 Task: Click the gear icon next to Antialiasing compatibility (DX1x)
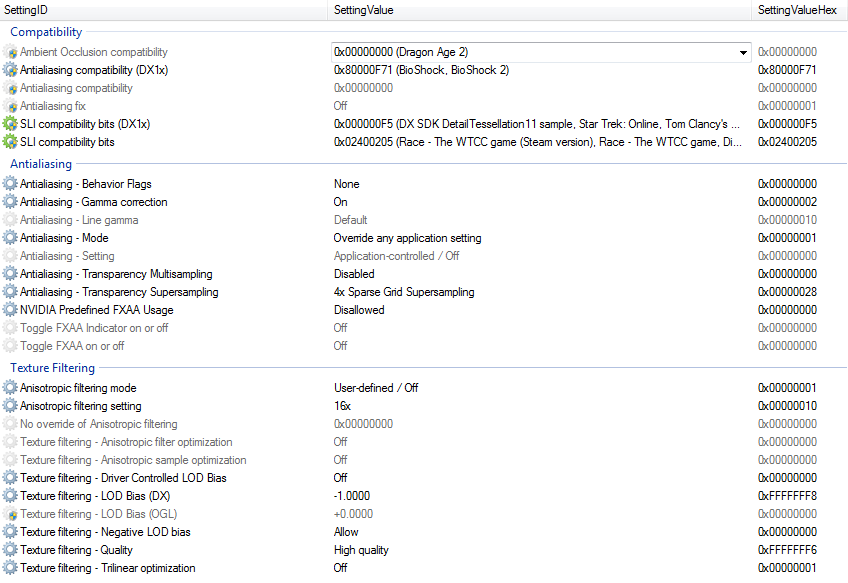coord(10,70)
